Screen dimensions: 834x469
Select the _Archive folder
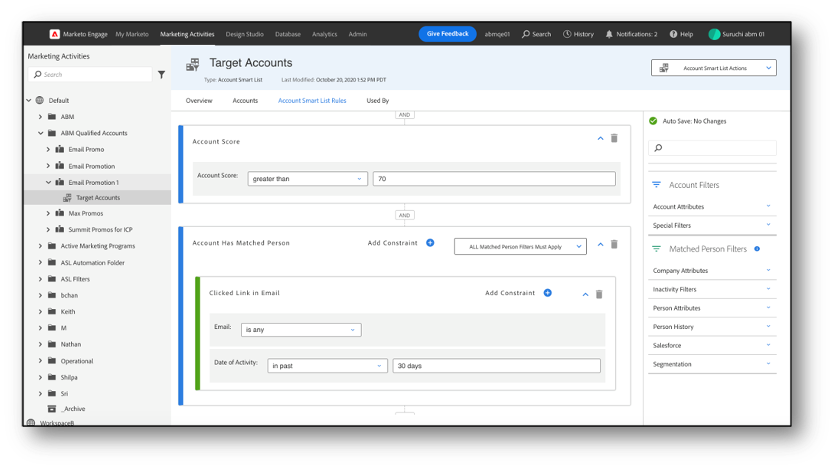(73, 409)
